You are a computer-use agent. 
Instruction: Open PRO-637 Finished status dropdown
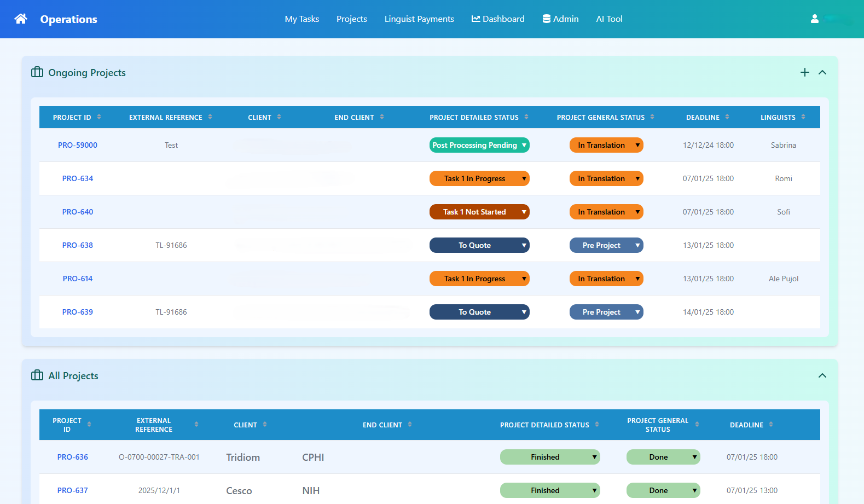pos(550,490)
